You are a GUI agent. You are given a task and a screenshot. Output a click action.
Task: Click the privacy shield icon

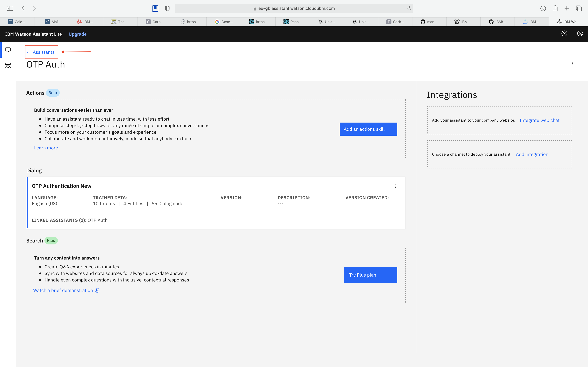[x=167, y=8]
